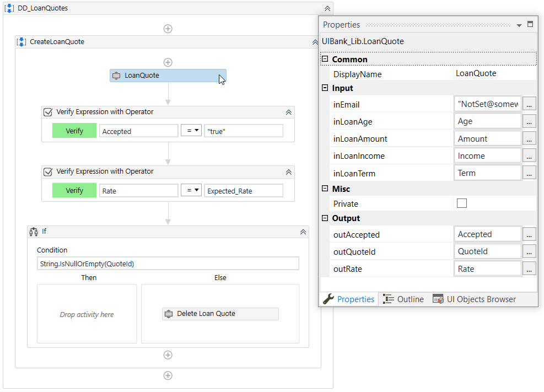Select the LoanQuote activity
544x392 pixels.
point(168,76)
